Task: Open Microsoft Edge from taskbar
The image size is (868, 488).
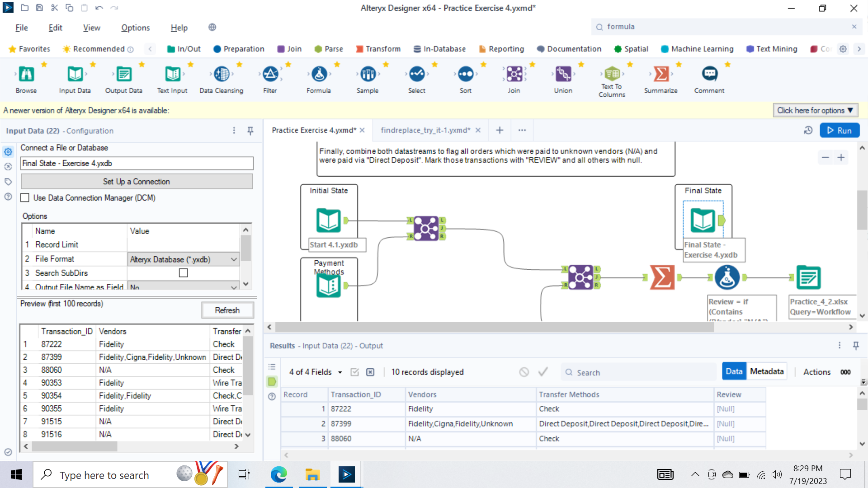Action: (x=279, y=474)
